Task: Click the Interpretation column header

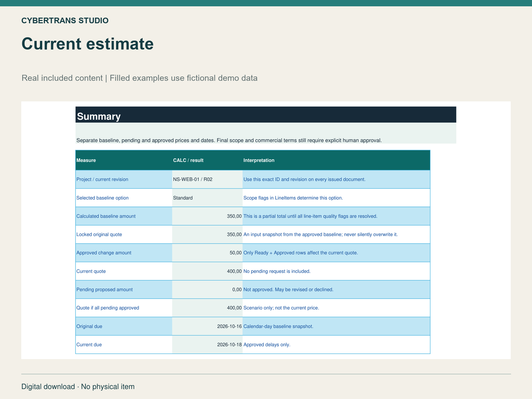Action: pyautogui.click(x=336, y=160)
